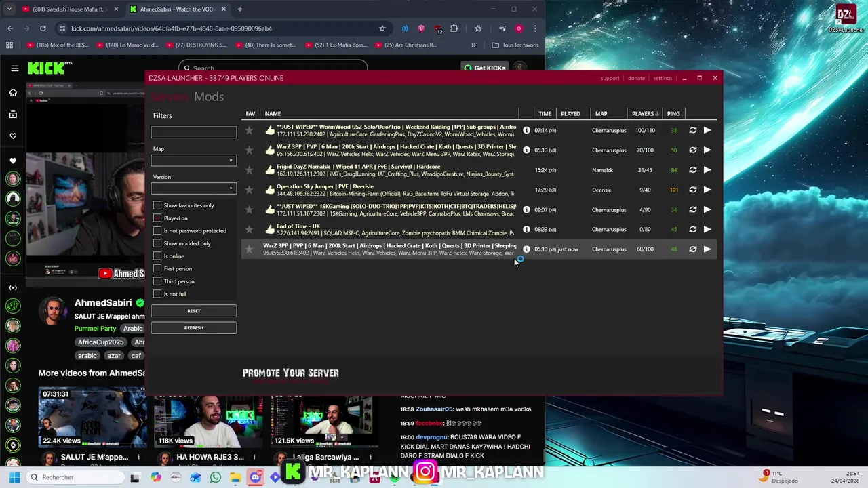Screen dimensions: 868x488
Task: Bookmark page star in Chrome address bar
Action: [382, 28]
